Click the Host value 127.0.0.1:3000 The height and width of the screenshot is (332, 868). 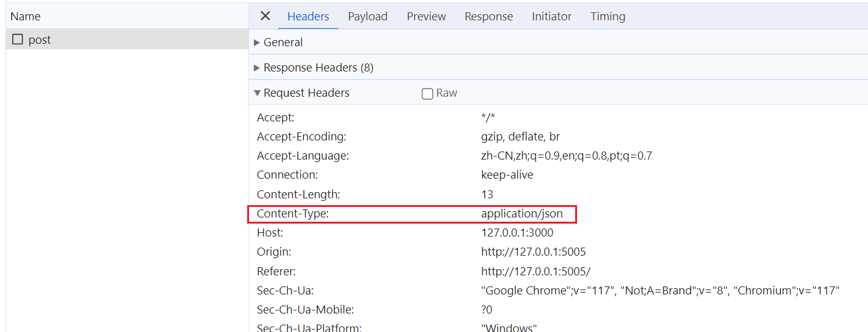click(517, 233)
